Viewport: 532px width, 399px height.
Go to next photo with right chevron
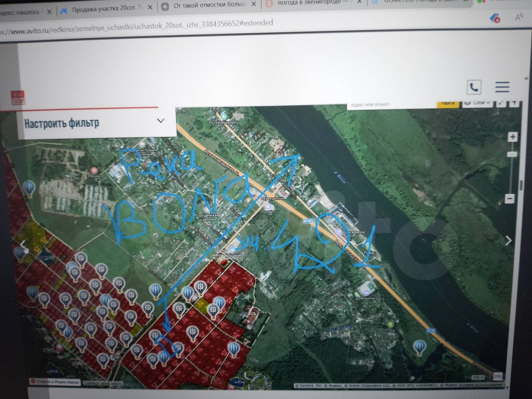tap(508, 241)
